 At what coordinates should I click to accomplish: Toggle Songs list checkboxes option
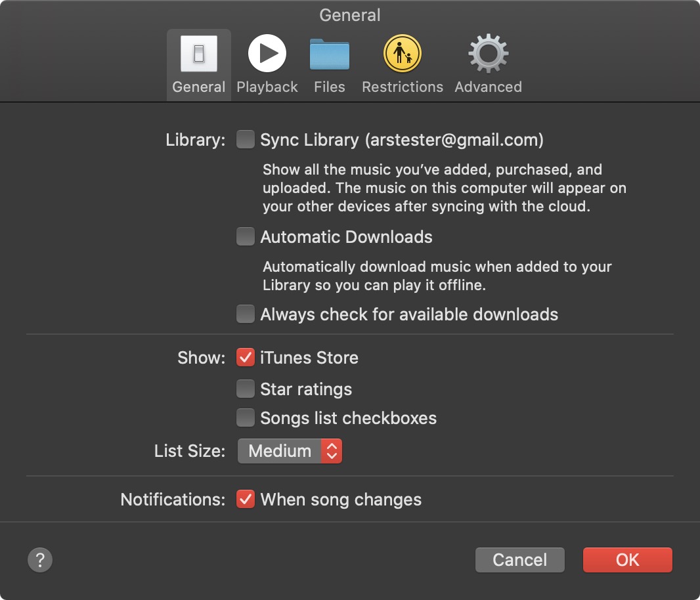246,418
